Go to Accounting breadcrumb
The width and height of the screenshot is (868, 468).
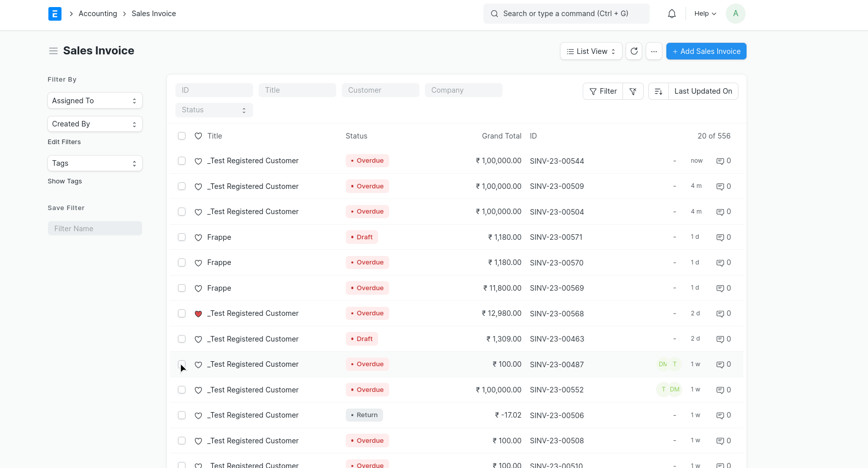(98, 14)
